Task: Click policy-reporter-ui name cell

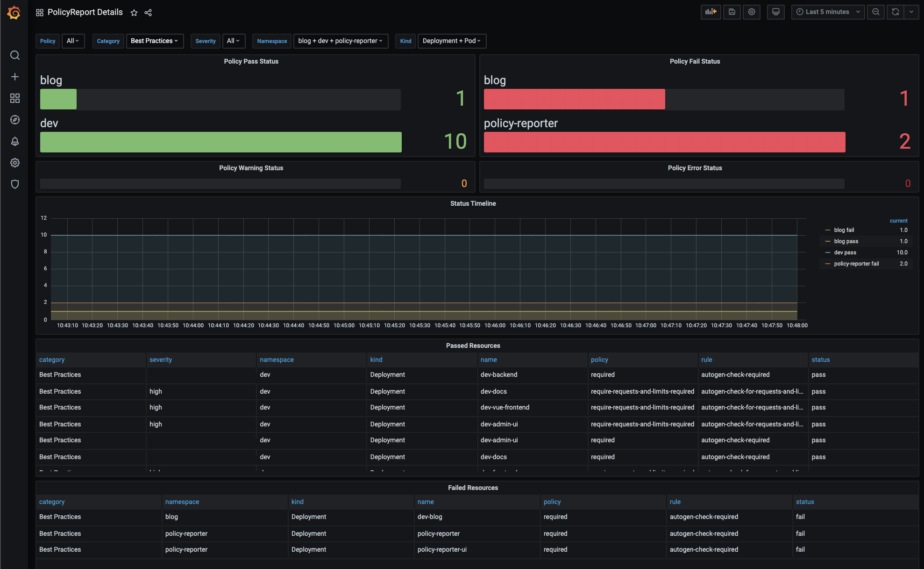Action: click(x=442, y=549)
